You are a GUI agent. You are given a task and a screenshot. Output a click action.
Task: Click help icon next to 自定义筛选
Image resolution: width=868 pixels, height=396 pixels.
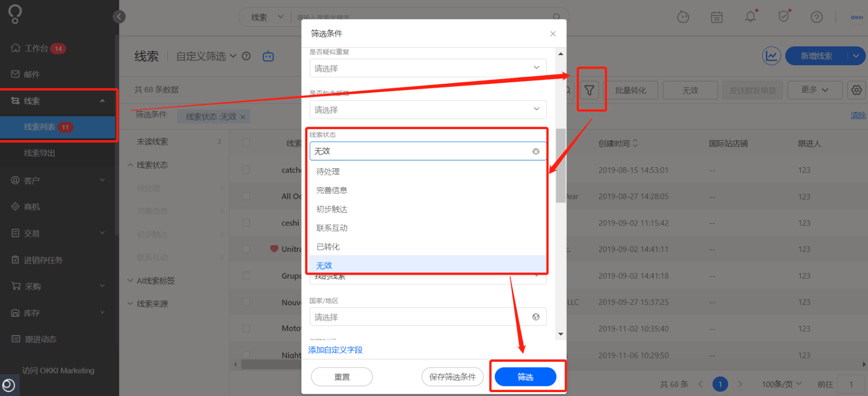(x=246, y=56)
